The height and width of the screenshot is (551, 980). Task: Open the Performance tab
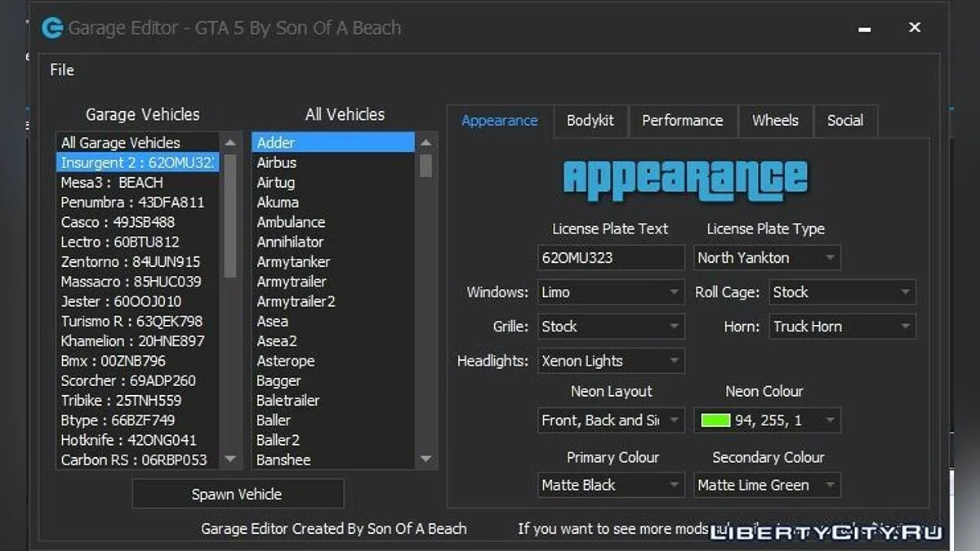point(683,121)
